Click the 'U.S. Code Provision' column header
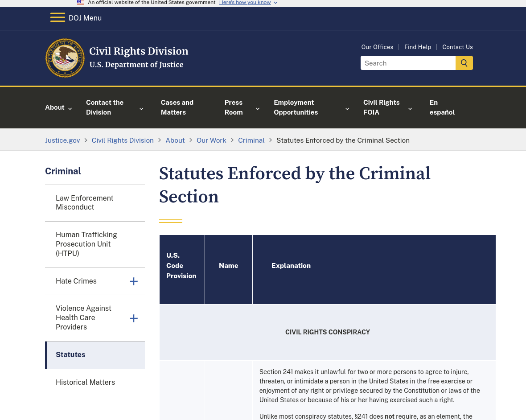Viewport: 526px width, 420px height. pyautogui.click(x=182, y=269)
